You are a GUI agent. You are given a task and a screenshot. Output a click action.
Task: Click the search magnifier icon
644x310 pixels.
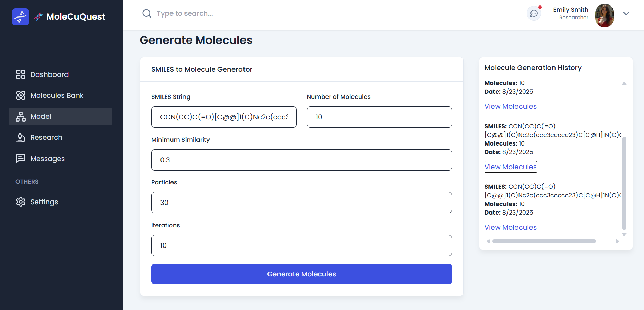coord(147,13)
